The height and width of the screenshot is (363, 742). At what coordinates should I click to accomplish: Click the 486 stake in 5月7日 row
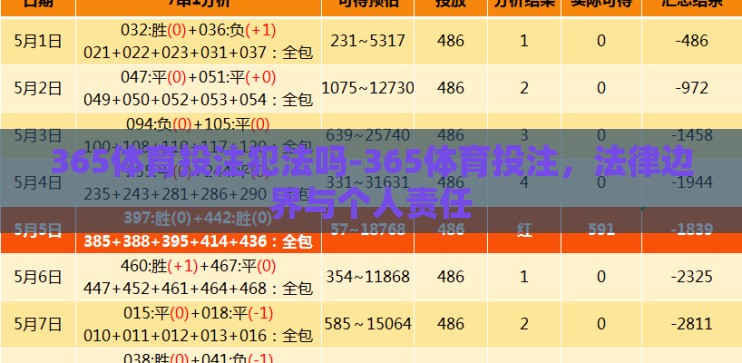click(x=450, y=324)
